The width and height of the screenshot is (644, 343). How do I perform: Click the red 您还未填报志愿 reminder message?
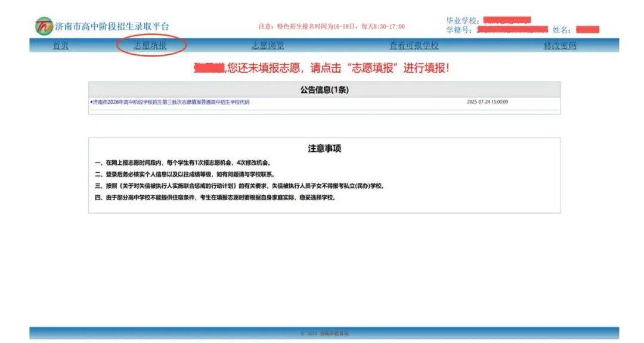tap(322, 68)
